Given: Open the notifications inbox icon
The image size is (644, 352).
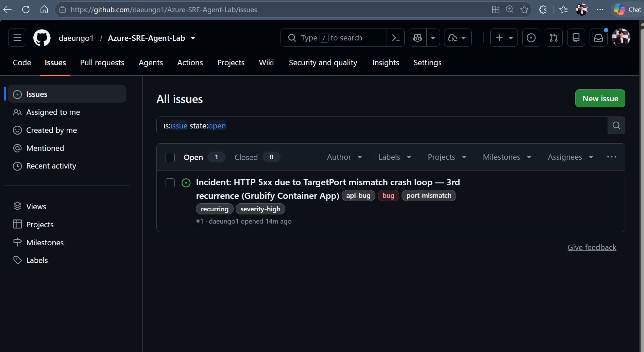Looking at the screenshot, I should (598, 38).
